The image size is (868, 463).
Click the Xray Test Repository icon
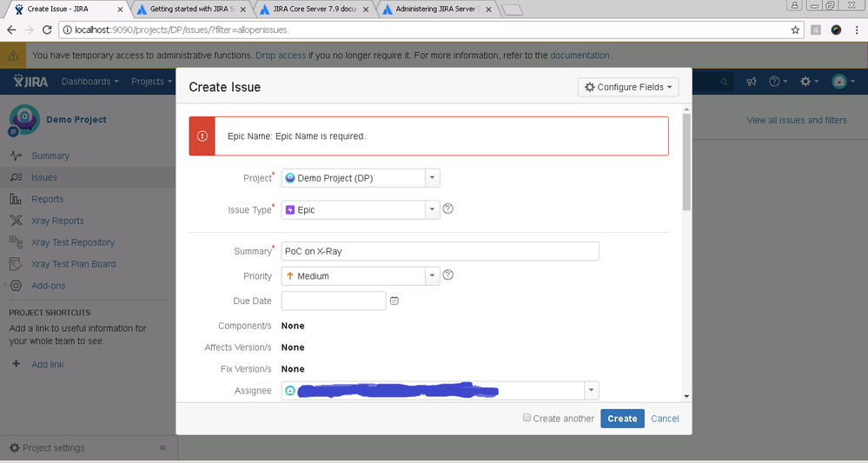[16, 242]
